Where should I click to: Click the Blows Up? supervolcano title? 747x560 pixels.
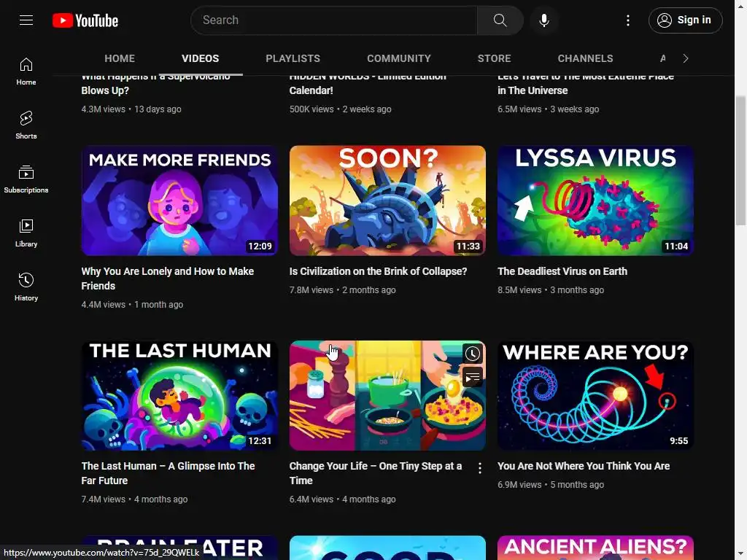pyautogui.click(x=155, y=85)
